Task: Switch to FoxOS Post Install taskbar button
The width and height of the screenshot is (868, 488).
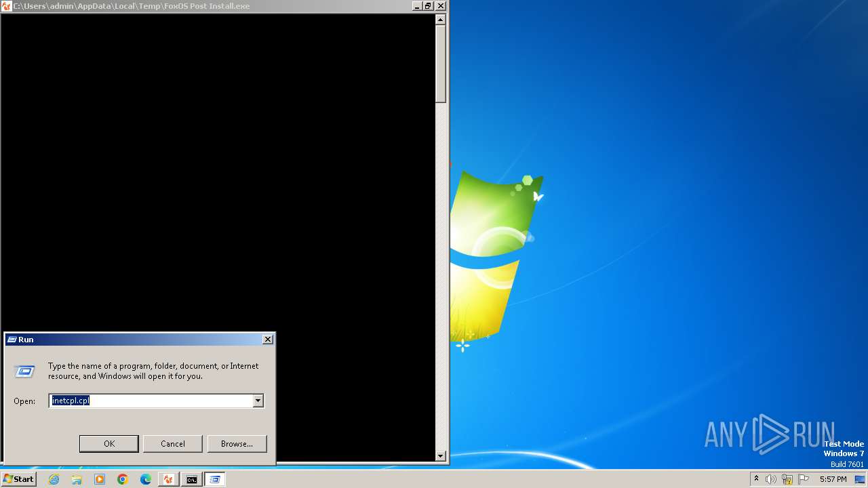Action: [x=169, y=479]
